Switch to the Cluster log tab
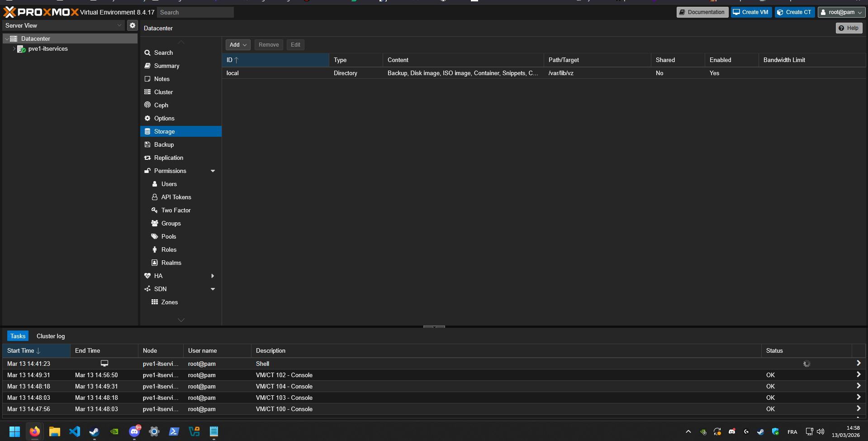 [51, 336]
